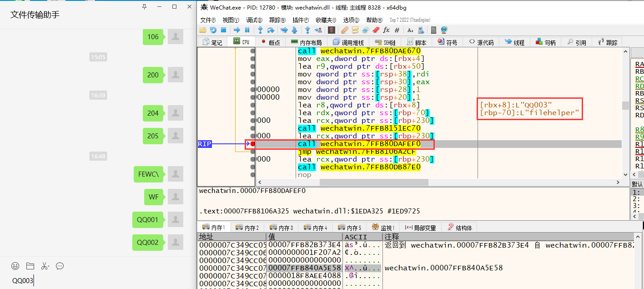Click the globe Check for Updates icon
This screenshot has width=644, height=289.
coord(444,30)
